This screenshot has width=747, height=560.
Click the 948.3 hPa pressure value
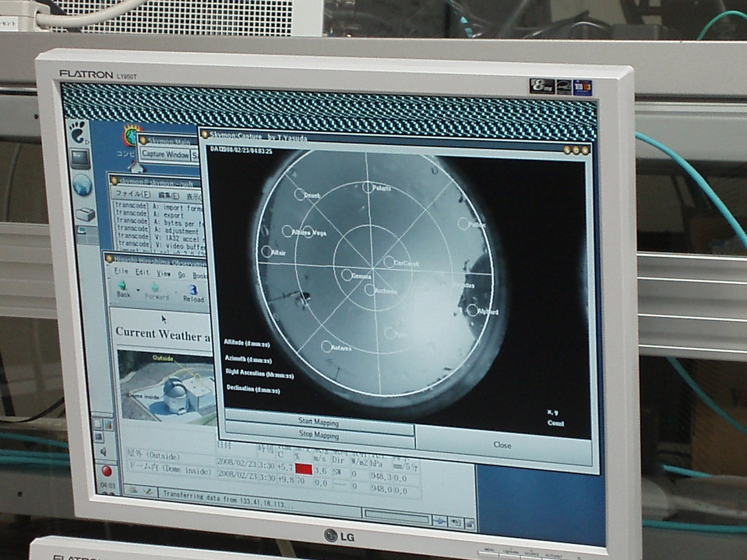coord(382,477)
